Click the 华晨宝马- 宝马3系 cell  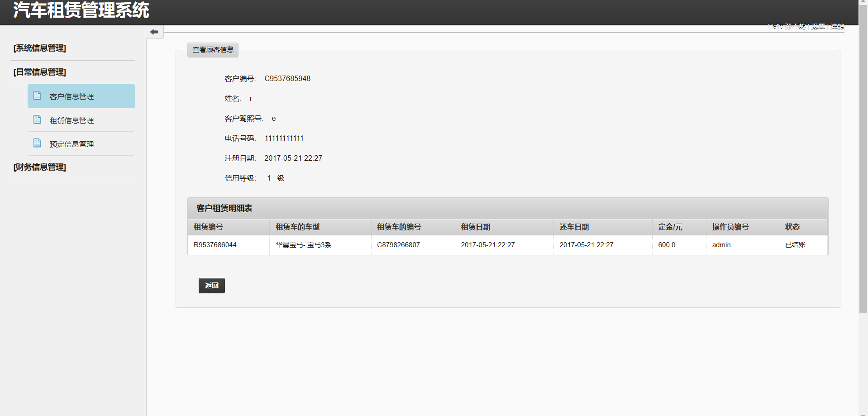(320, 245)
